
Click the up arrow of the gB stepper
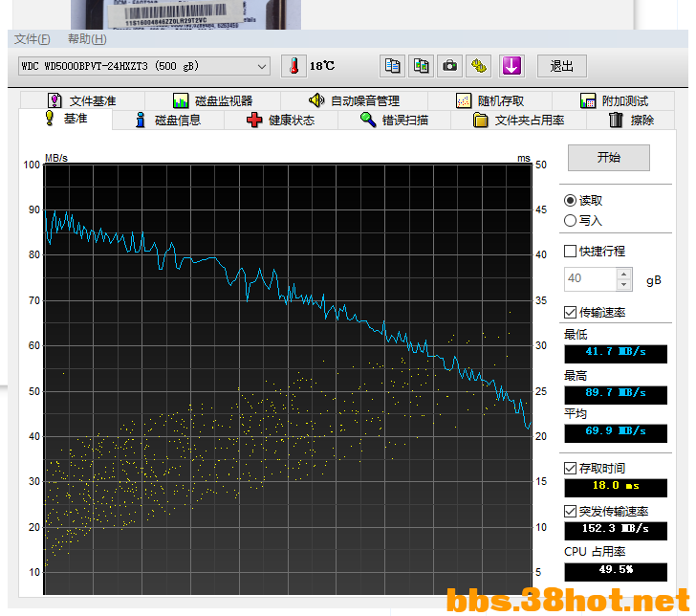click(624, 274)
